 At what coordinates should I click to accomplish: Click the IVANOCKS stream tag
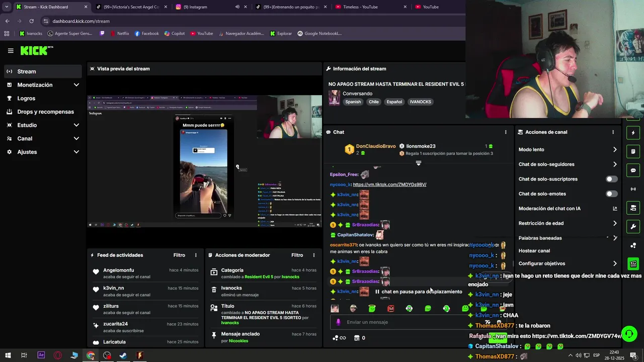[420, 102]
